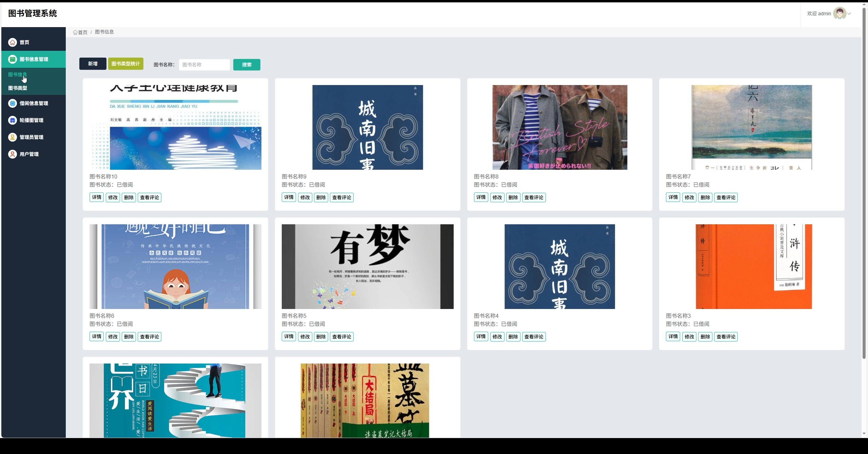The height and width of the screenshot is (454, 868).
Task: Click the 借阅信息管理 sidebar icon
Action: (x=13, y=103)
